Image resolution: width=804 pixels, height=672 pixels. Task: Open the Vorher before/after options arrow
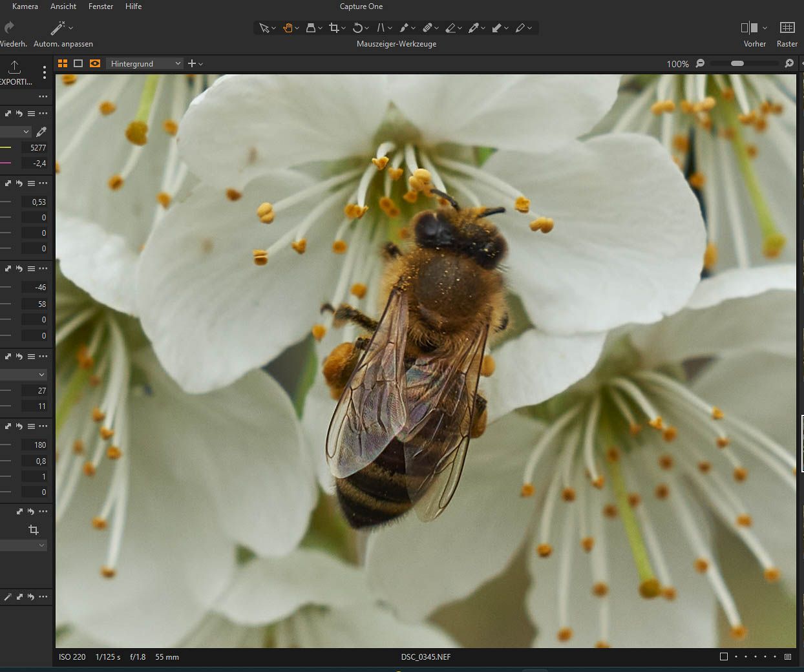tap(765, 28)
